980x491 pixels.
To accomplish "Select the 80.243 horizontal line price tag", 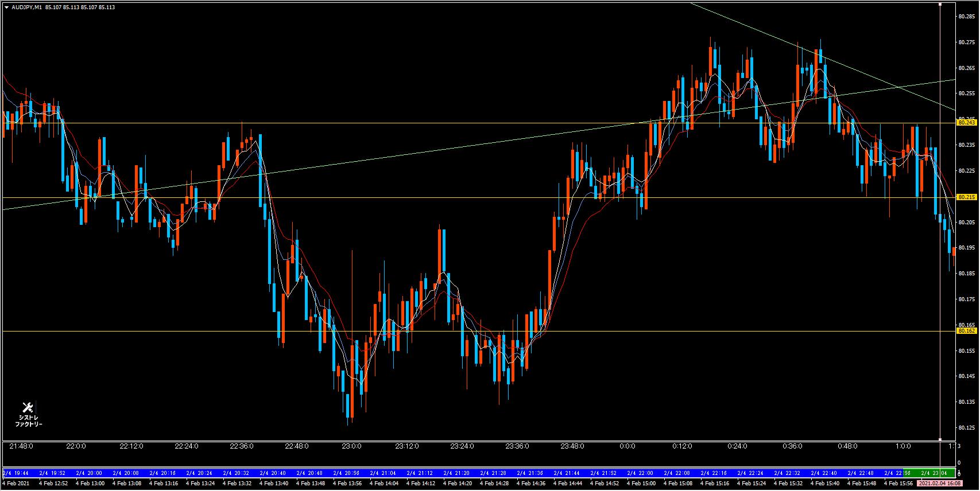I will point(966,123).
